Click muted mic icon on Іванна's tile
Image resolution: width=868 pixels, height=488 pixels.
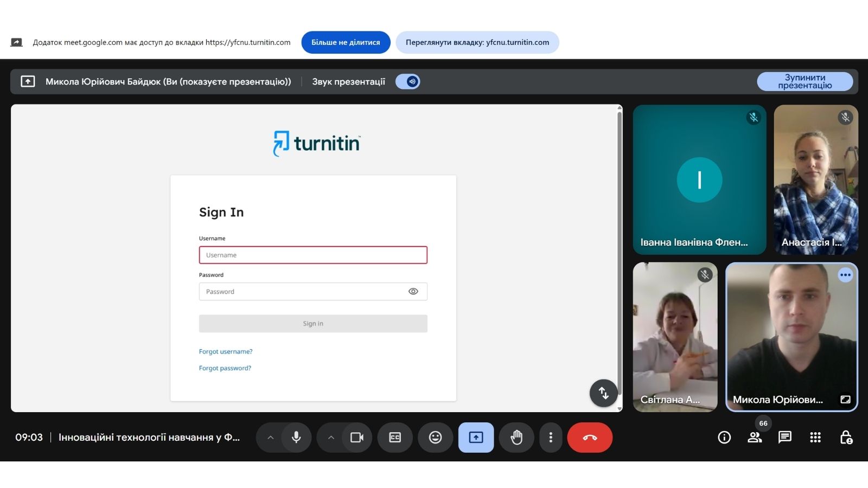pyautogui.click(x=754, y=117)
